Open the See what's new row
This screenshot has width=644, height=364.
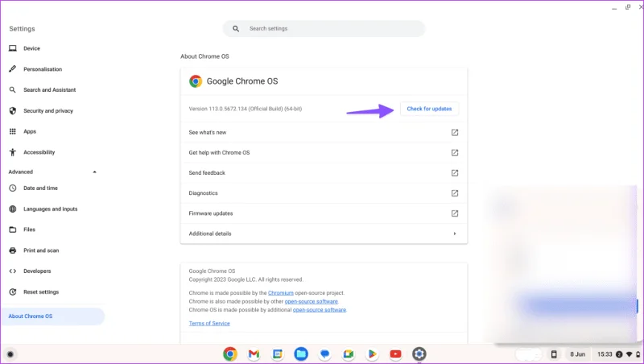pyautogui.click(x=324, y=132)
